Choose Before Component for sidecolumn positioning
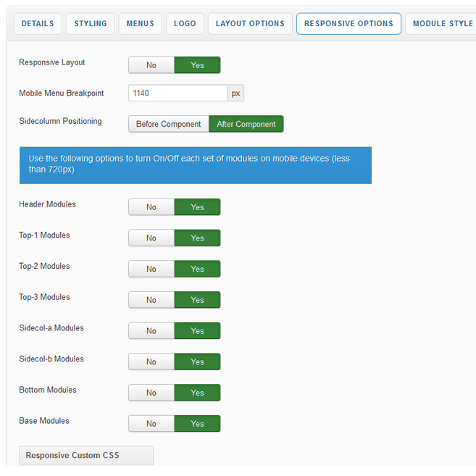The width and height of the screenshot is (476, 476). pyautogui.click(x=168, y=124)
